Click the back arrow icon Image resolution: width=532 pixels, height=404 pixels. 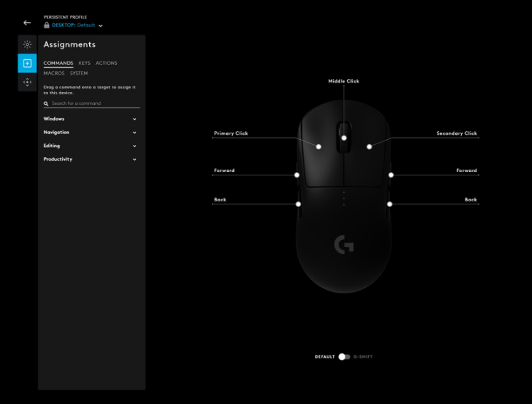point(27,23)
